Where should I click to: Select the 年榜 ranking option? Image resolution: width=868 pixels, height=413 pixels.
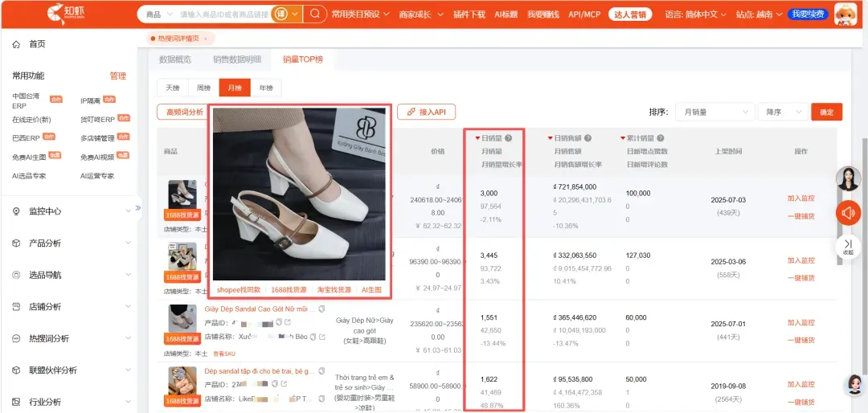266,88
